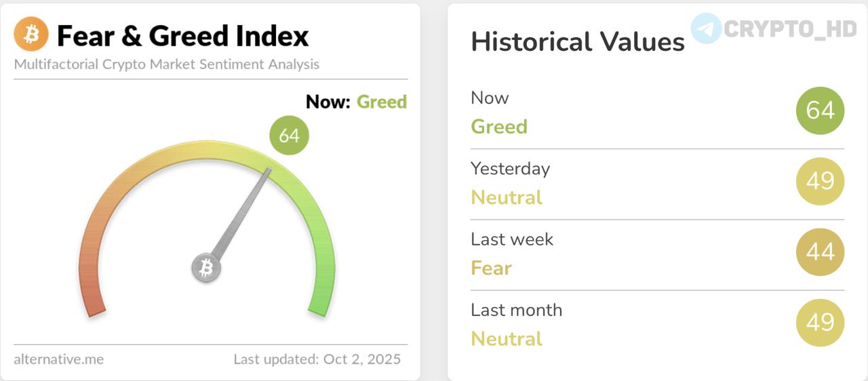Click the Fear & Greed Index title

[182, 36]
